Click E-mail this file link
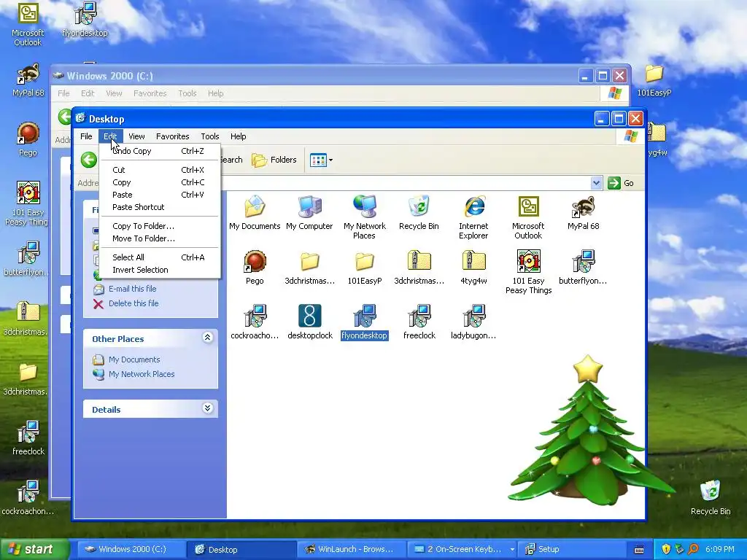The image size is (747, 560). [x=133, y=289]
